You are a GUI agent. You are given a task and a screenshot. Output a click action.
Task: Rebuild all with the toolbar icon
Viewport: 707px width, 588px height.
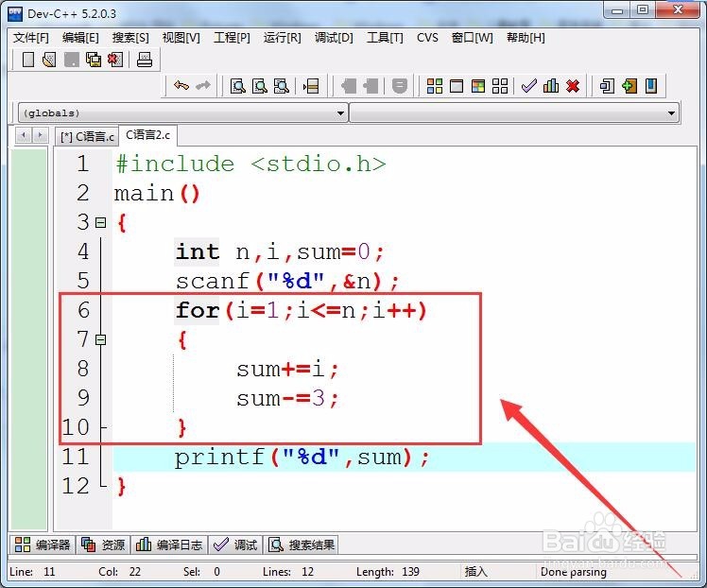(500, 86)
